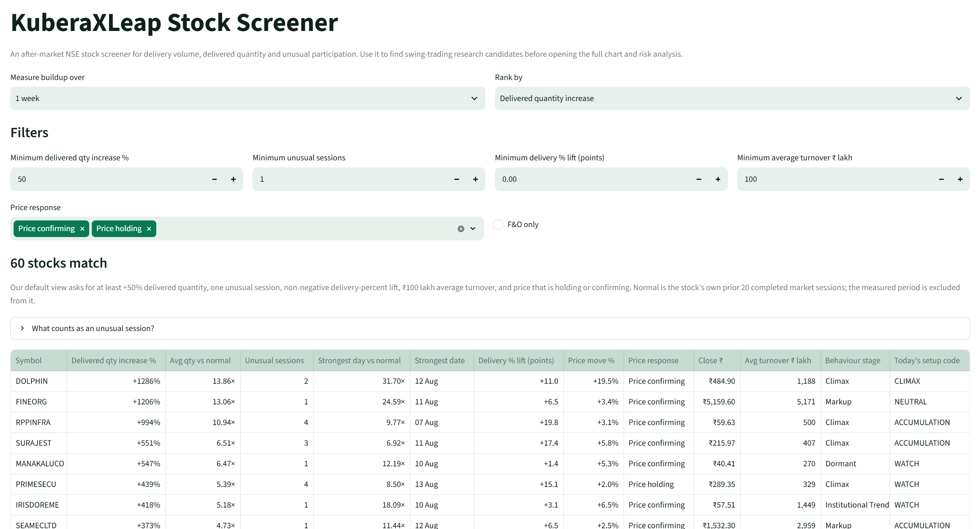This screenshot has width=980, height=529.
Task: Sort by Delivery % lift (points) header
Action: 519,361
